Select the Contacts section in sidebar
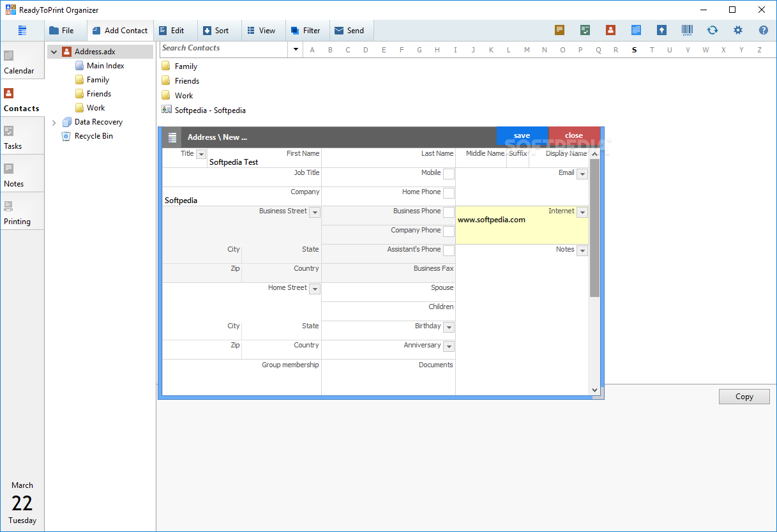Viewport: 777px width, 532px height. click(x=22, y=100)
